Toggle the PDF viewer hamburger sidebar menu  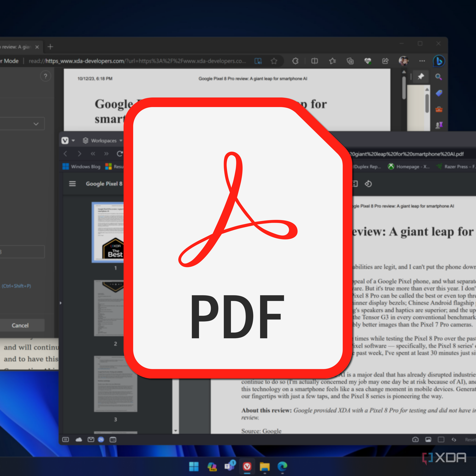coord(72,184)
